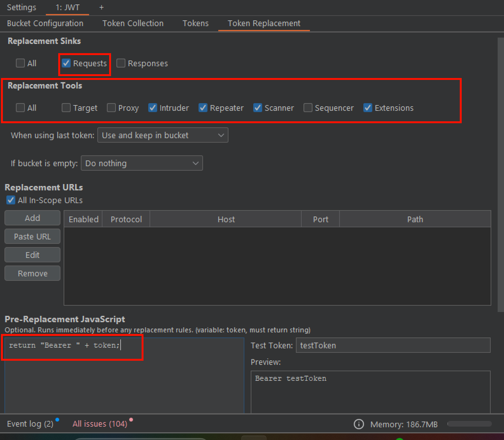
Task: Sort by the Enabled column header
Action: pos(83,219)
